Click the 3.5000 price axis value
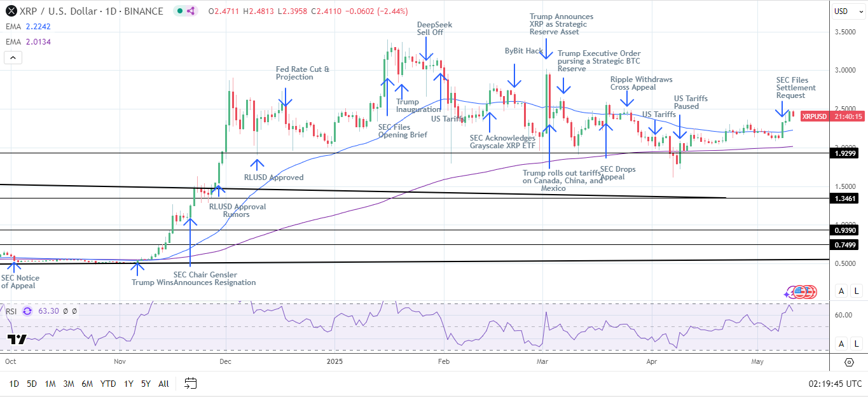 coord(846,31)
